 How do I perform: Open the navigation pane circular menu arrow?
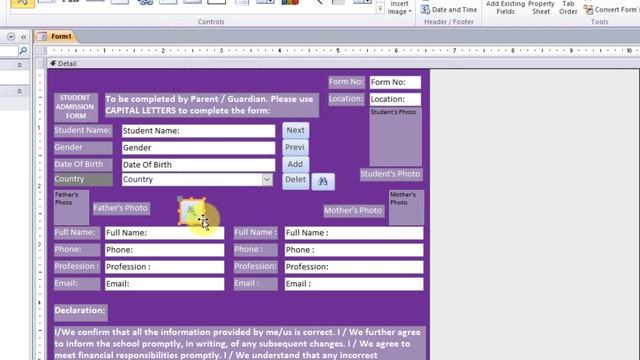coord(11,37)
